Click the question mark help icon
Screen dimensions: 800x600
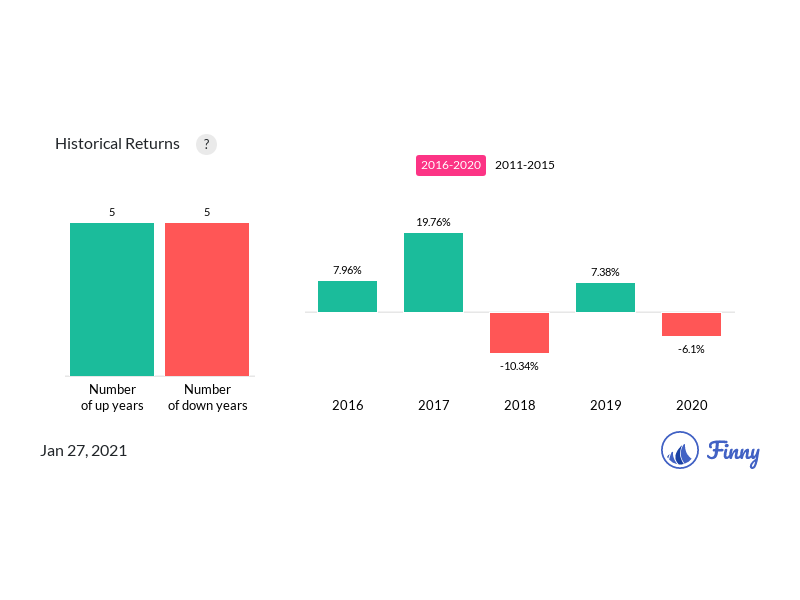[x=206, y=144]
